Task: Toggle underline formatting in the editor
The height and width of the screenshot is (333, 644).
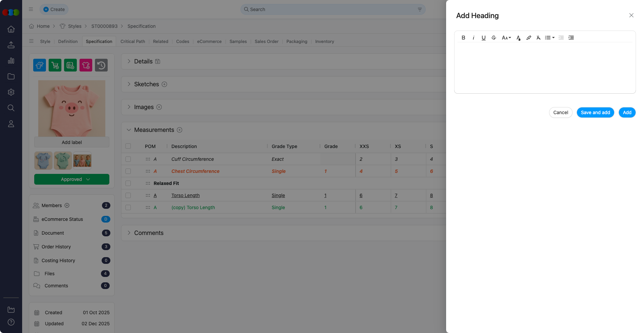Action: coord(483,38)
